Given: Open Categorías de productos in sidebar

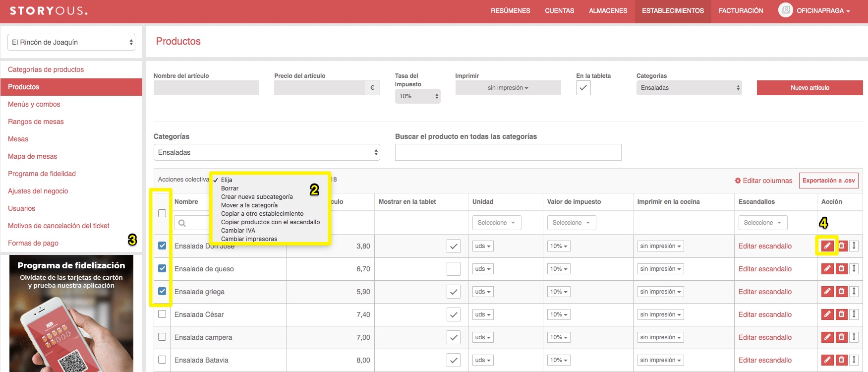Looking at the screenshot, I should point(46,69).
